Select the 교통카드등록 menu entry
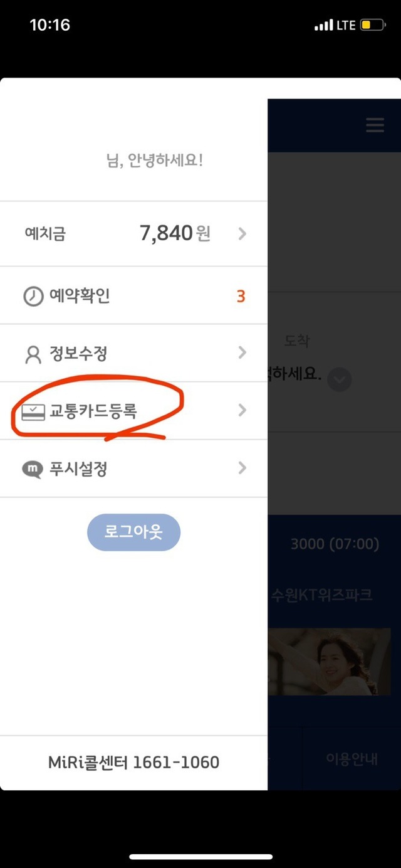Image resolution: width=401 pixels, height=868 pixels. coord(133,411)
